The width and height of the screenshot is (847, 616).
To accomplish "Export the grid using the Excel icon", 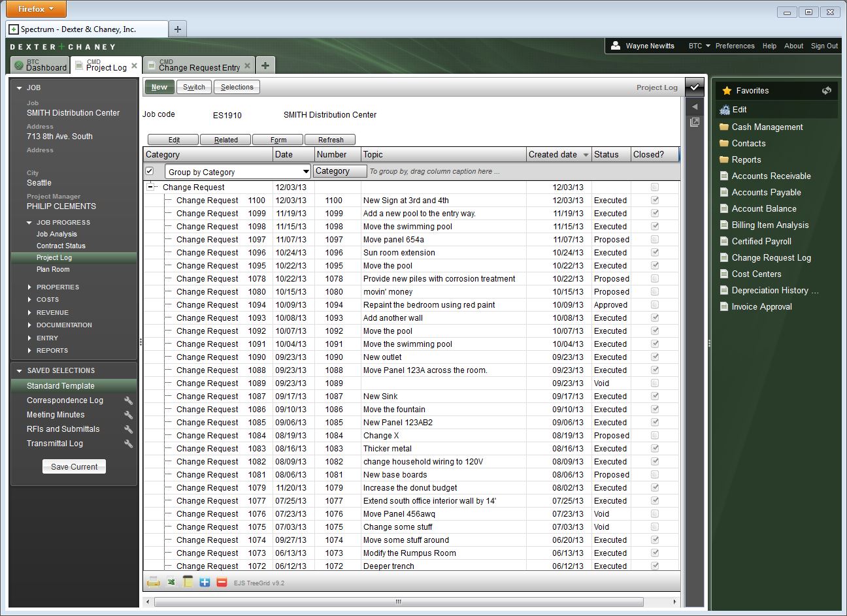I will point(171,582).
